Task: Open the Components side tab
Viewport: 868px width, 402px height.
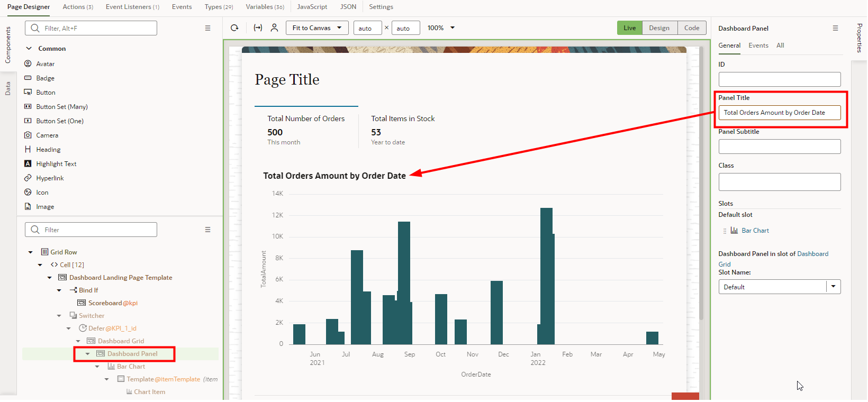Action: pos(7,45)
